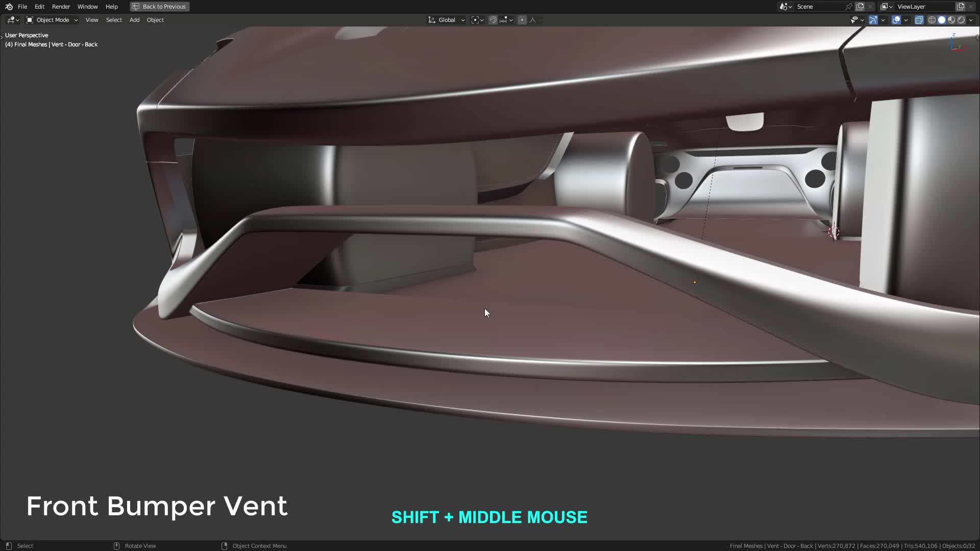Screen dimensions: 980x551
Task: Open the overlays options dropdown arrow
Action: point(906,20)
